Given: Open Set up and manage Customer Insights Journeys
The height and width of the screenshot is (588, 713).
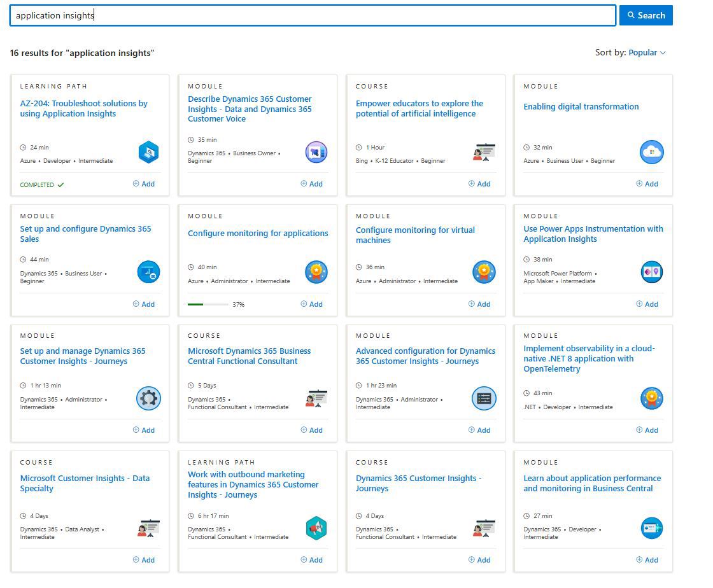Looking at the screenshot, I should pyautogui.click(x=83, y=356).
